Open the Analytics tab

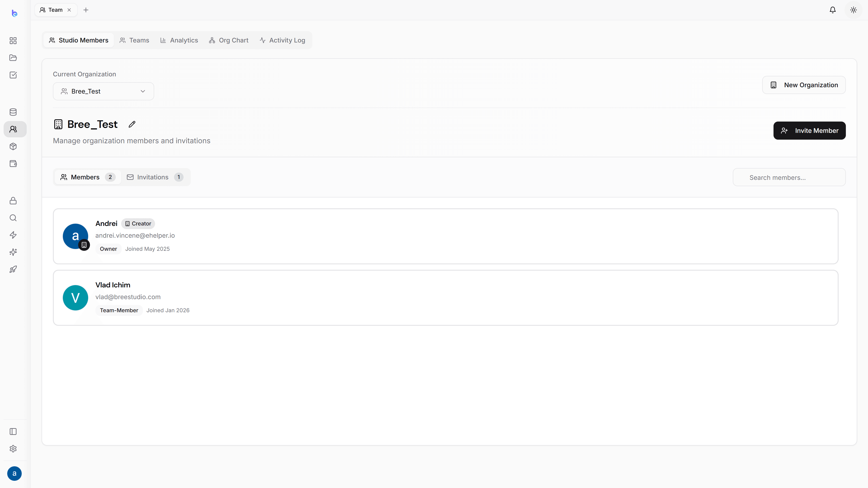(x=179, y=40)
